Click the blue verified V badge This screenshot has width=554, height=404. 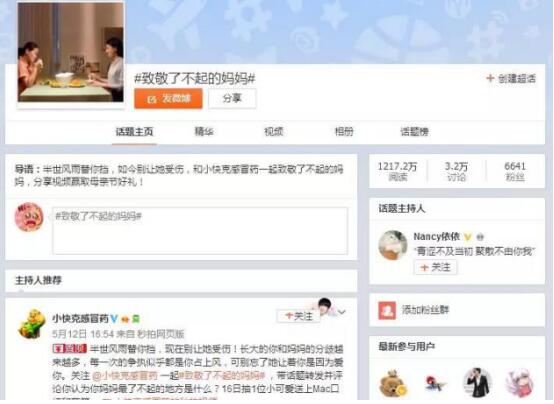(114, 319)
